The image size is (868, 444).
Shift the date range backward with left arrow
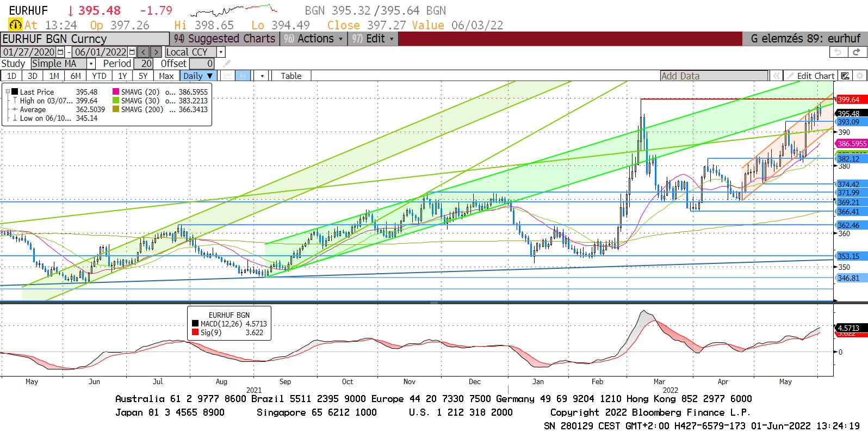(143, 52)
